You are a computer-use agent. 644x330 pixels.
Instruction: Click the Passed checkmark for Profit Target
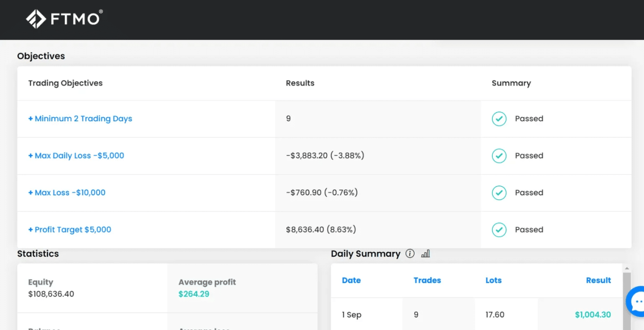coord(499,230)
